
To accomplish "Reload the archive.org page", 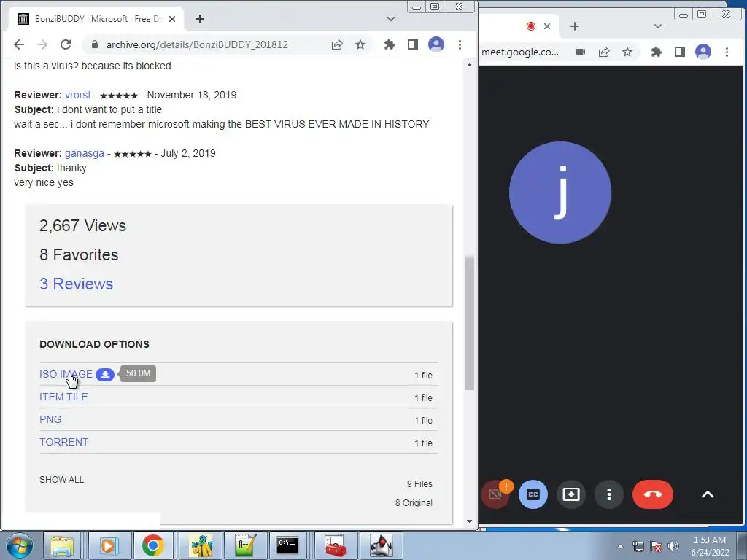I will pyautogui.click(x=66, y=44).
